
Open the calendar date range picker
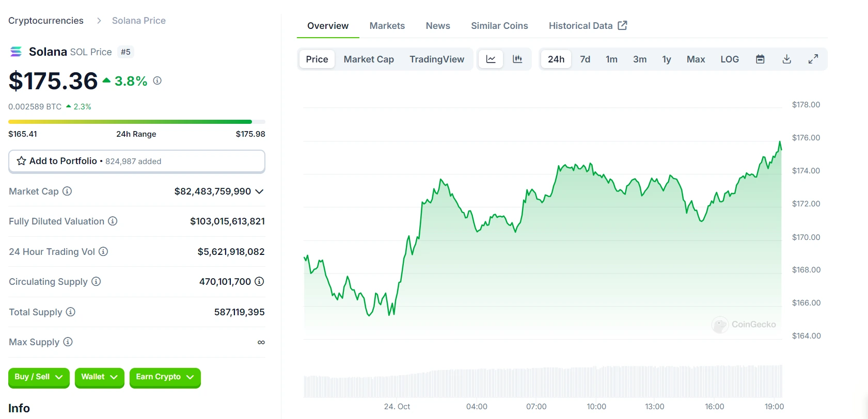pyautogui.click(x=760, y=59)
